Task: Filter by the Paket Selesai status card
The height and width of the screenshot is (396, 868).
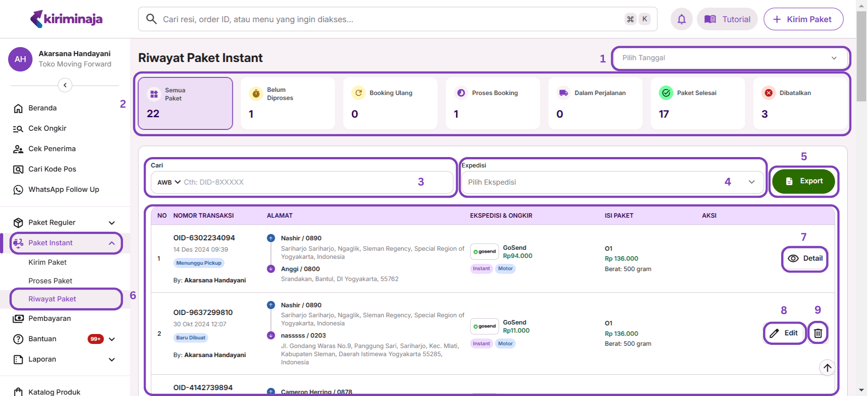Action: (x=698, y=103)
